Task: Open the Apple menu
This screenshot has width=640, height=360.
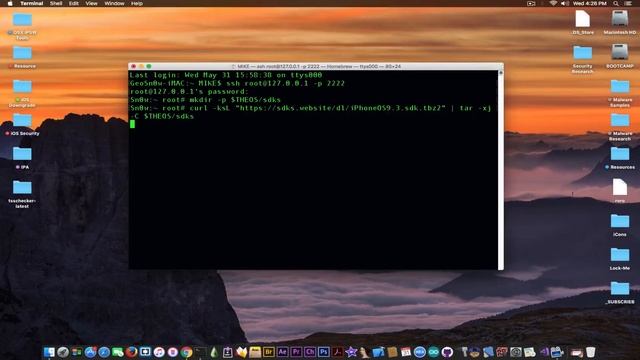Action: pos(10,3)
